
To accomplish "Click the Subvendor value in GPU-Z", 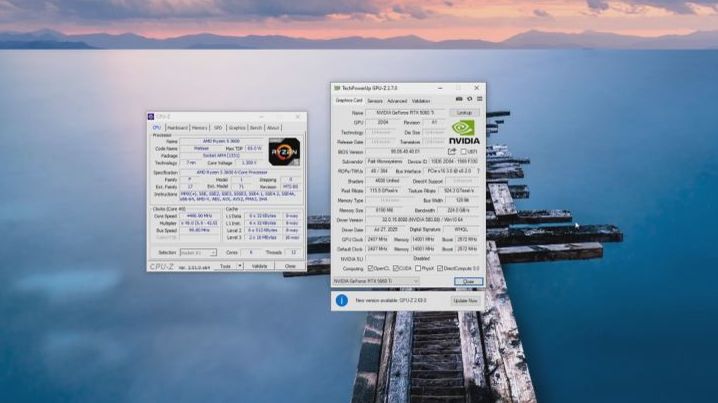I will (x=385, y=161).
